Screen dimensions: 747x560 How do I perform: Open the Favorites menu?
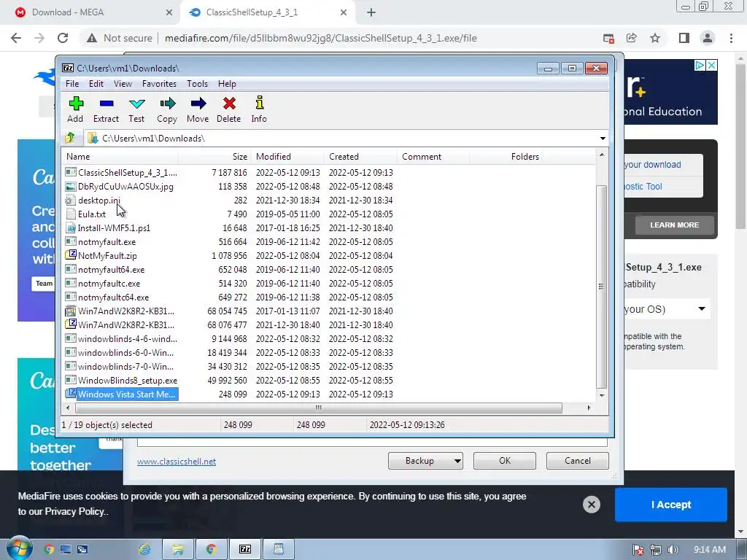[x=159, y=84]
